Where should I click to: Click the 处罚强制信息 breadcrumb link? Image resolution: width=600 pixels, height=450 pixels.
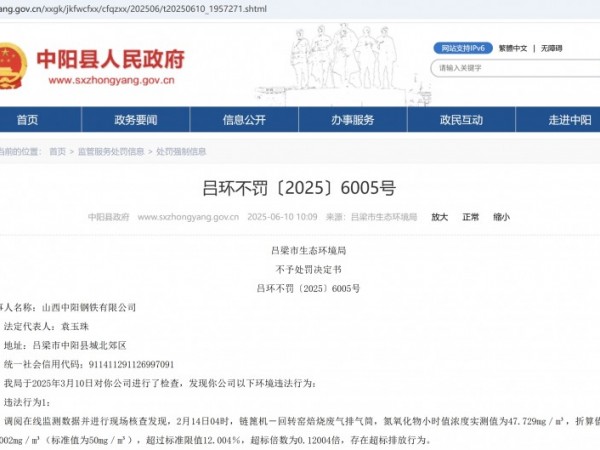(x=180, y=152)
